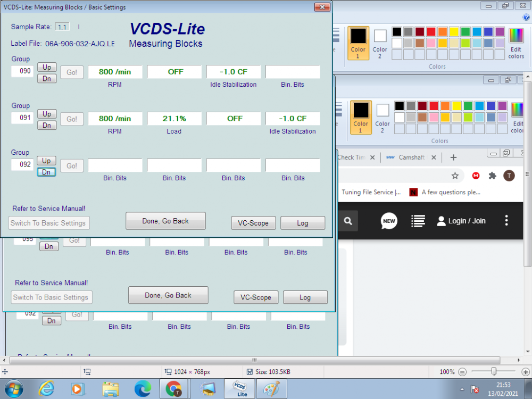
Task: Click highlighted Dn button for Group 092
Action: point(46,172)
